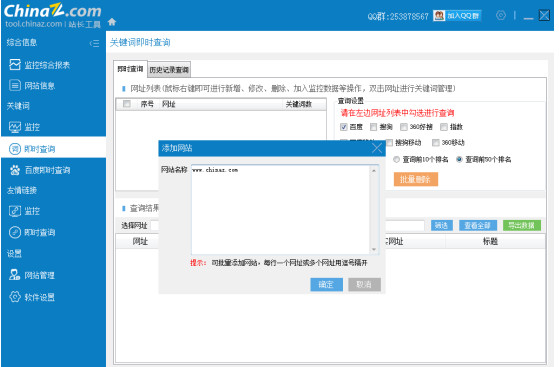This screenshot has height=367, width=559.
Task: Confirm adding the site with 确定
Action: [326, 284]
